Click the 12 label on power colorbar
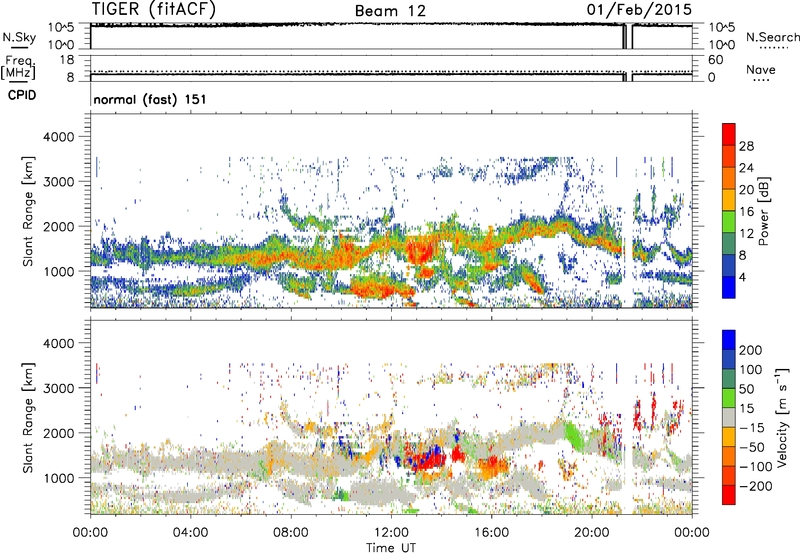 [746, 234]
